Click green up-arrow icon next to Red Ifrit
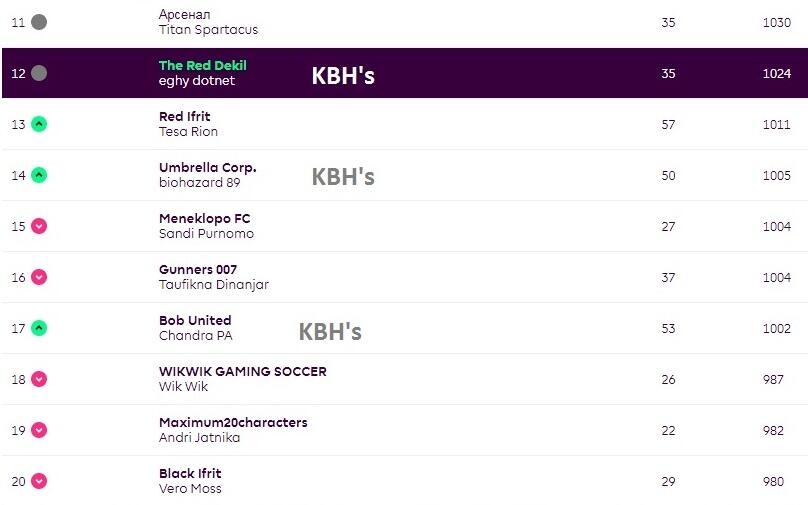This screenshot has height=505, width=808. coord(39,124)
